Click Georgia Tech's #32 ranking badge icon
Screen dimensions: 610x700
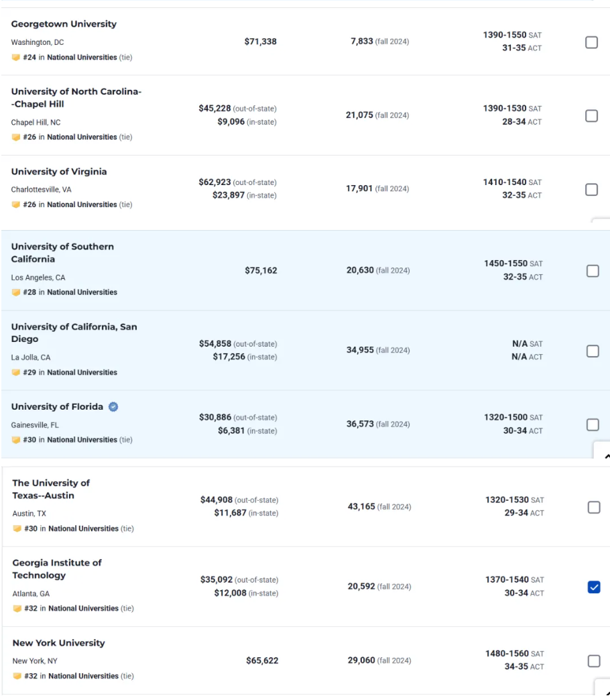(17, 609)
